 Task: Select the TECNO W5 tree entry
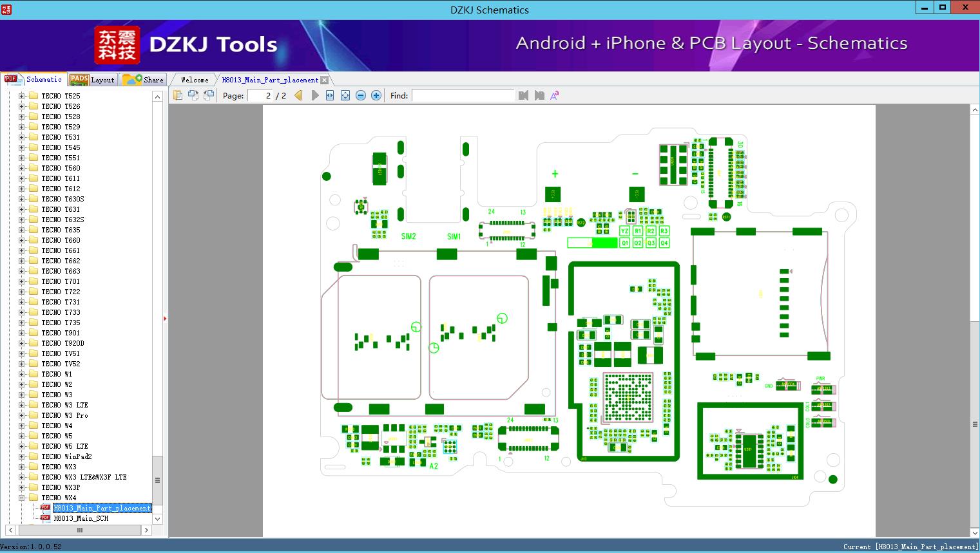click(57, 435)
